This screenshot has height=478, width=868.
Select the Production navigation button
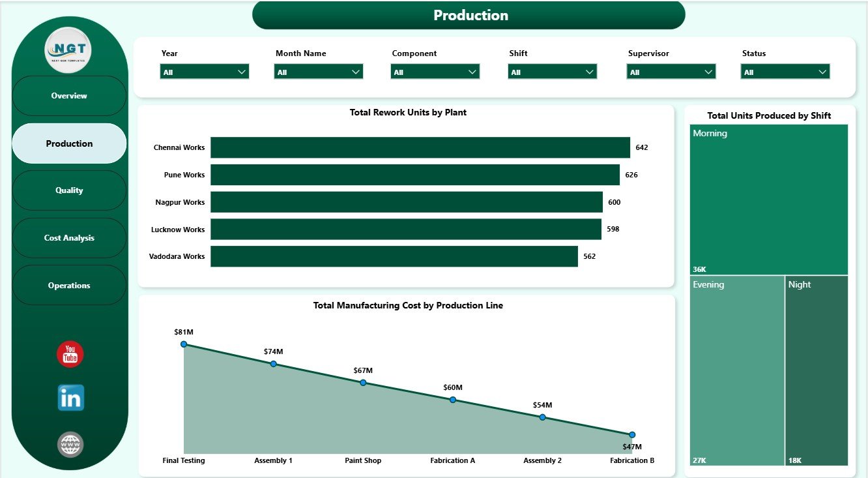pyautogui.click(x=69, y=143)
